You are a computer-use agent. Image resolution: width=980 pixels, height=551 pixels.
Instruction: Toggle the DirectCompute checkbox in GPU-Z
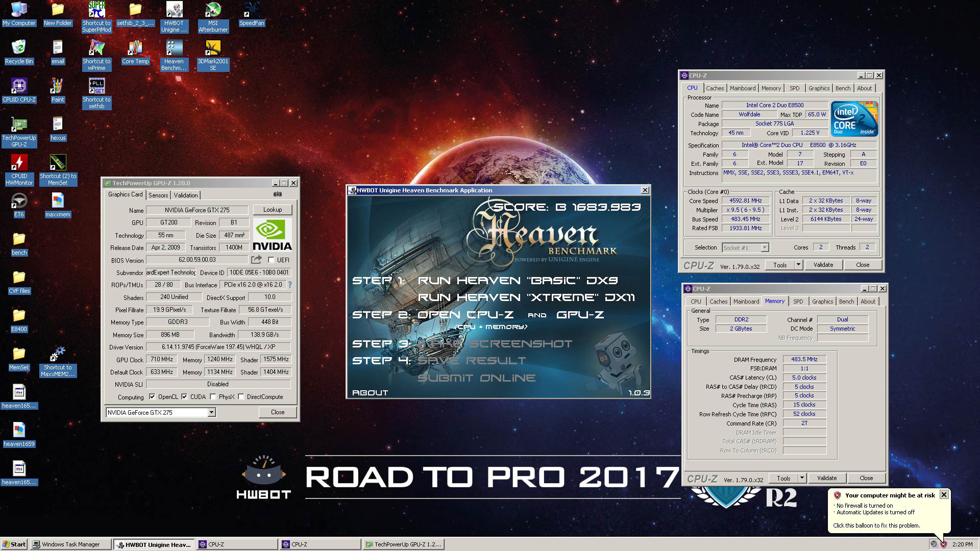tap(241, 396)
